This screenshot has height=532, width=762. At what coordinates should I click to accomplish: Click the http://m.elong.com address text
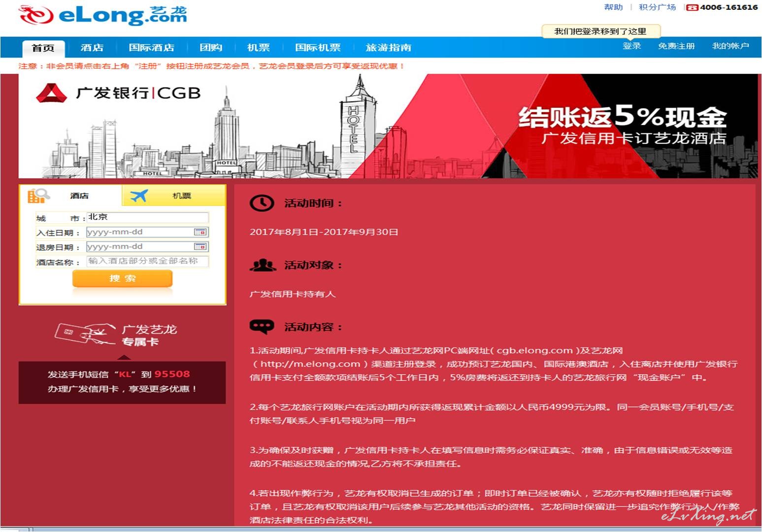[x=310, y=364]
